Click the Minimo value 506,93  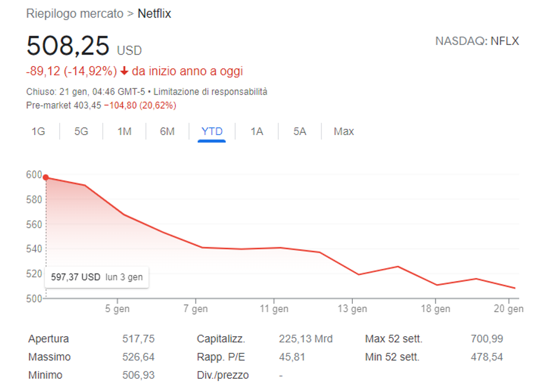tap(139, 375)
